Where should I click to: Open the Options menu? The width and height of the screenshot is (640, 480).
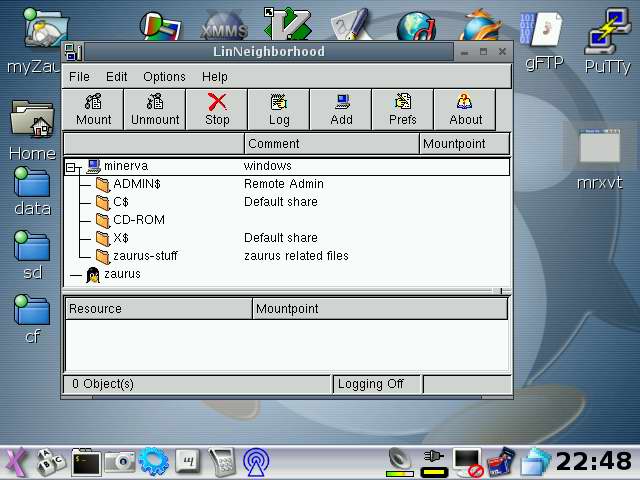tap(164, 76)
